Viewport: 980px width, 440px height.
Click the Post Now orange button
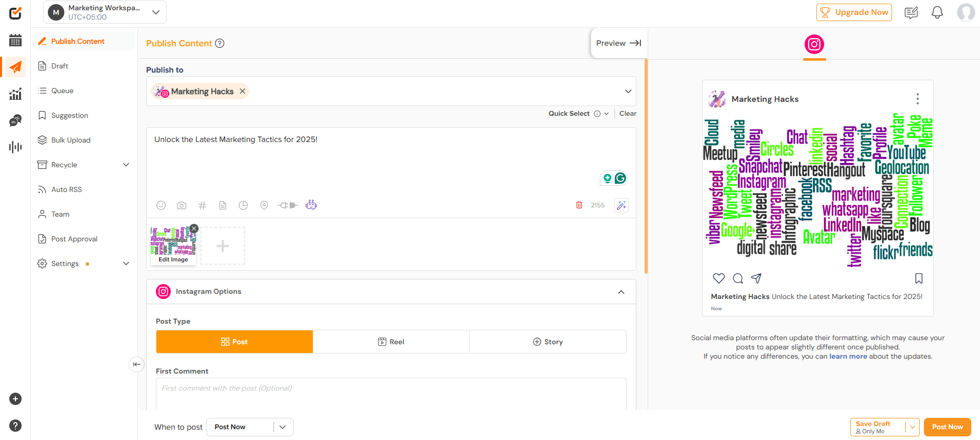tap(947, 427)
